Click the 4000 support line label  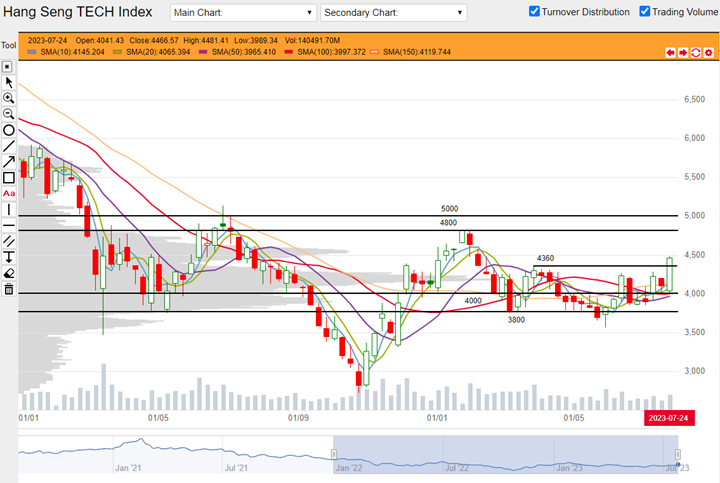pyautogui.click(x=473, y=301)
